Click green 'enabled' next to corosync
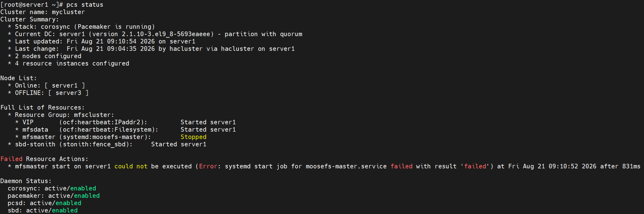Viewport: 644px width, 214px height. 83,189
